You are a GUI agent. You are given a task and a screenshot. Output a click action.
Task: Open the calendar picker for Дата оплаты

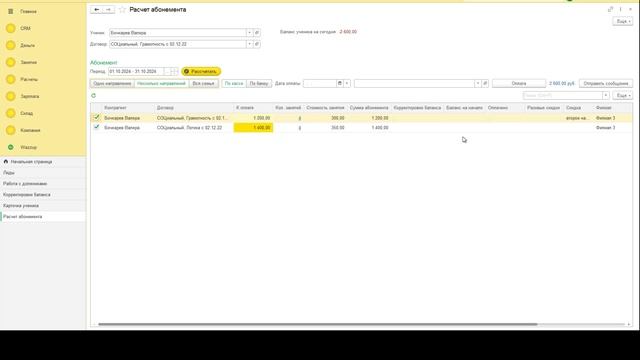pyautogui.click(x=339, y=83)
